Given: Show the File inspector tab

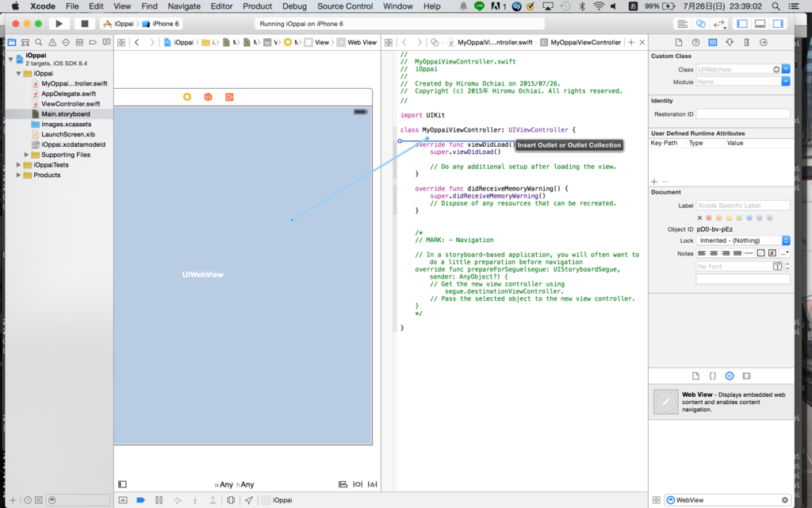Looking at the screenshot, I should (679, 43).
